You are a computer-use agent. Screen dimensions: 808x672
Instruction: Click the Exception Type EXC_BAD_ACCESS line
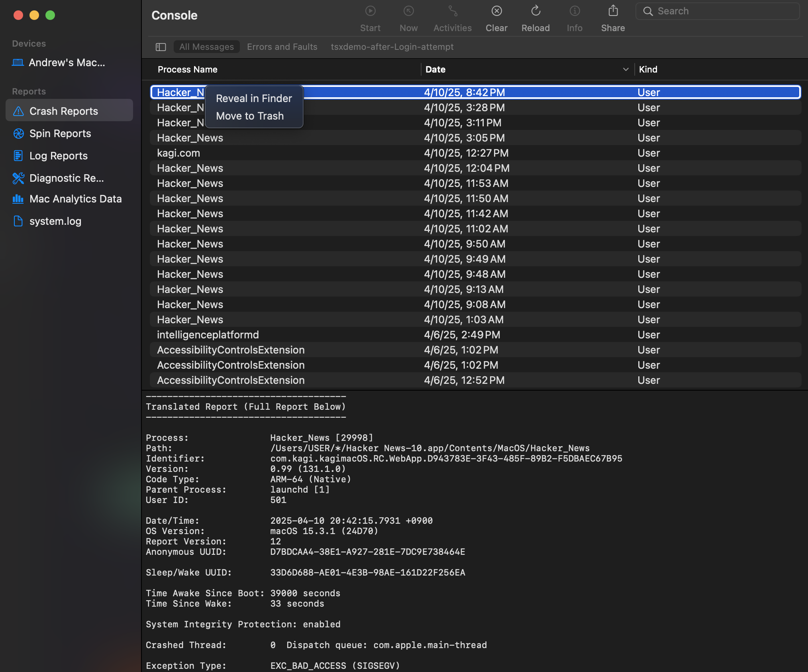pos(273,666)
